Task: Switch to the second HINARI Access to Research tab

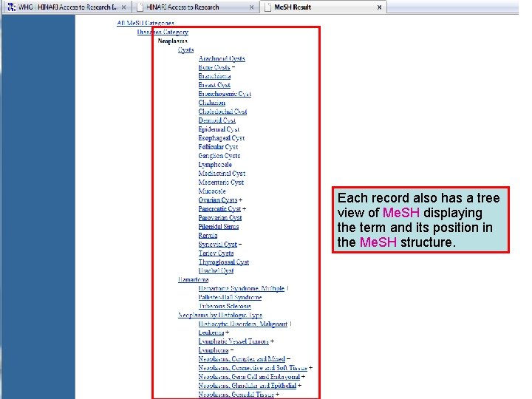Action: 195,7
